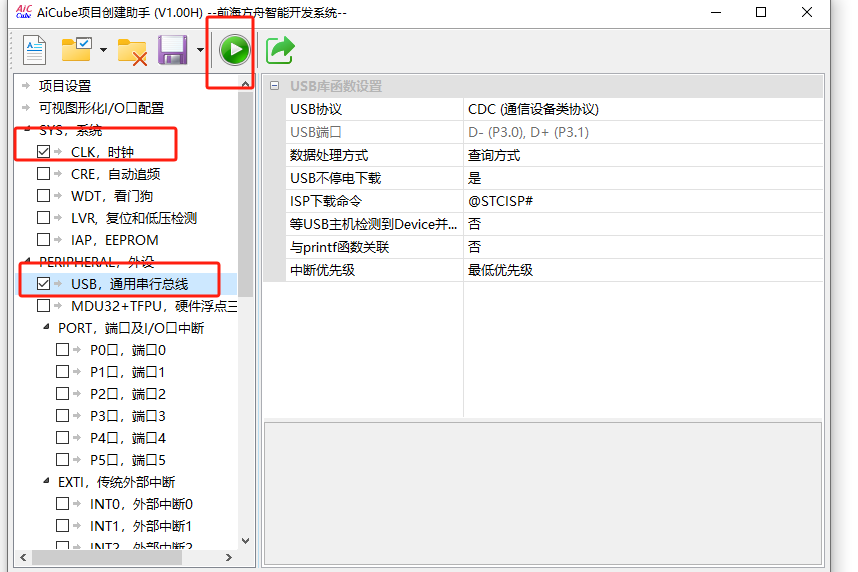
Task: Click the new project document icon
Action: pyautogui.click(x=34, y=50)
